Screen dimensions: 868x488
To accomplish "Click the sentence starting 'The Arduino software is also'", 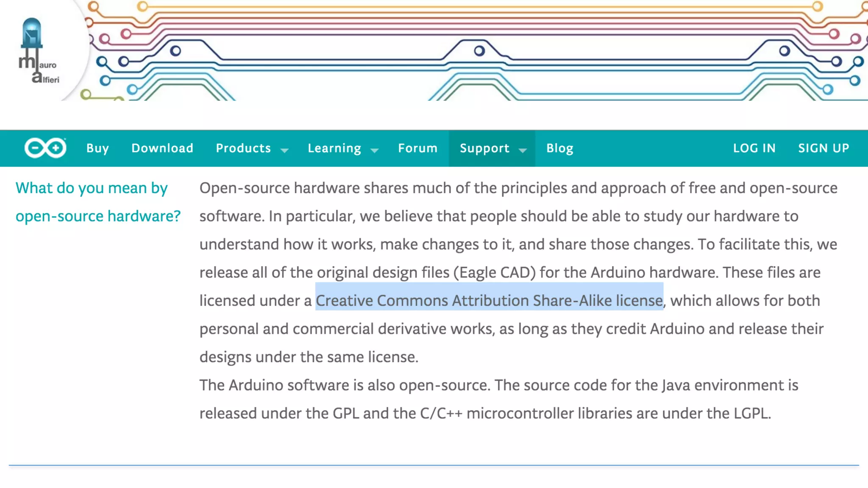I will pyautogui.click(x=499, y=385).
